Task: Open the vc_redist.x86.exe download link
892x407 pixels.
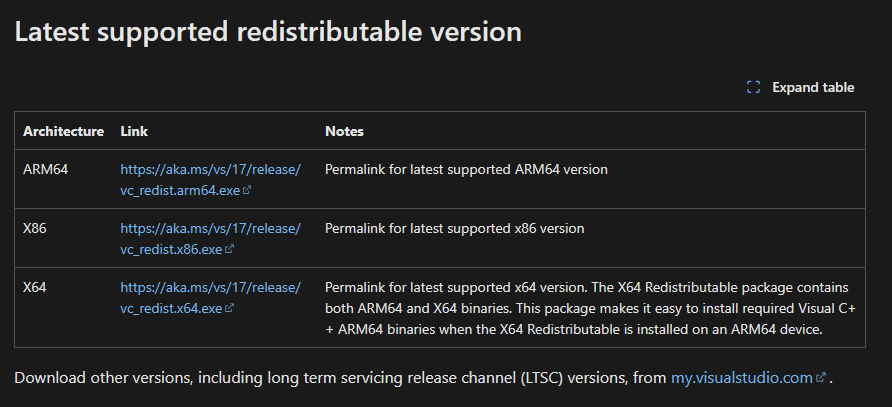Action: click(x=210, y=238)
